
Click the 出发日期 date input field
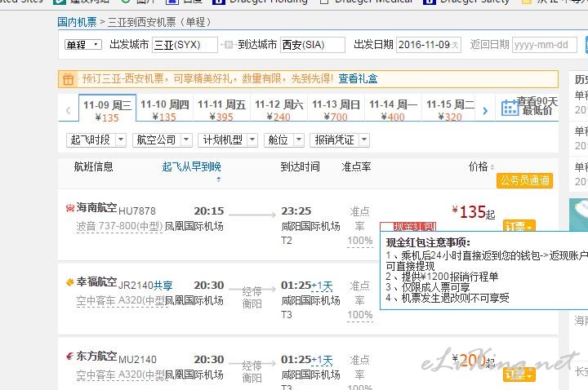tap(428, 45)
